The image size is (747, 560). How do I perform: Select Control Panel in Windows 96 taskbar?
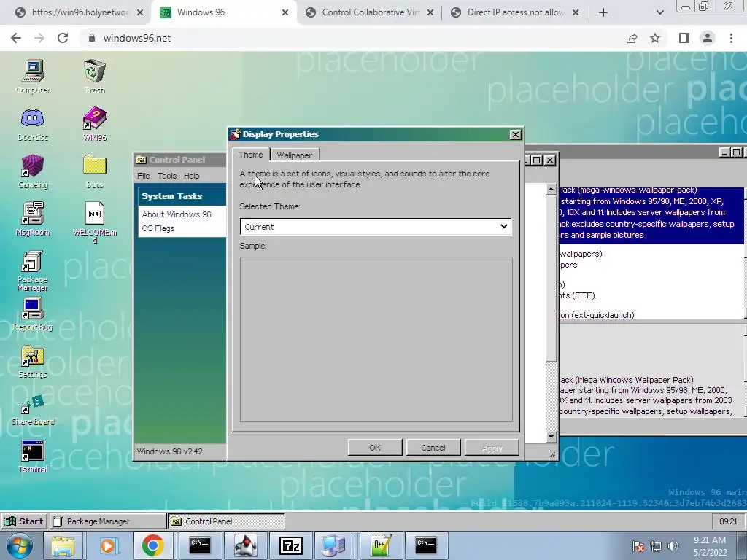226,521
